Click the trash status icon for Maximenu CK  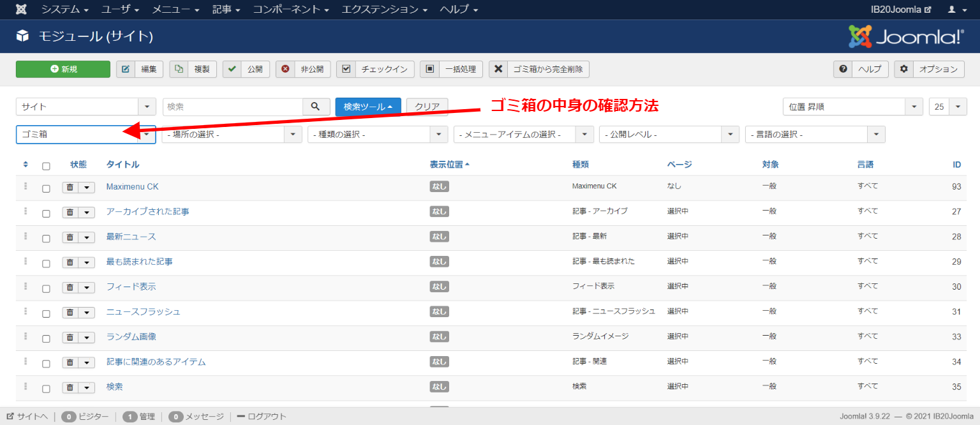[70, 188]
